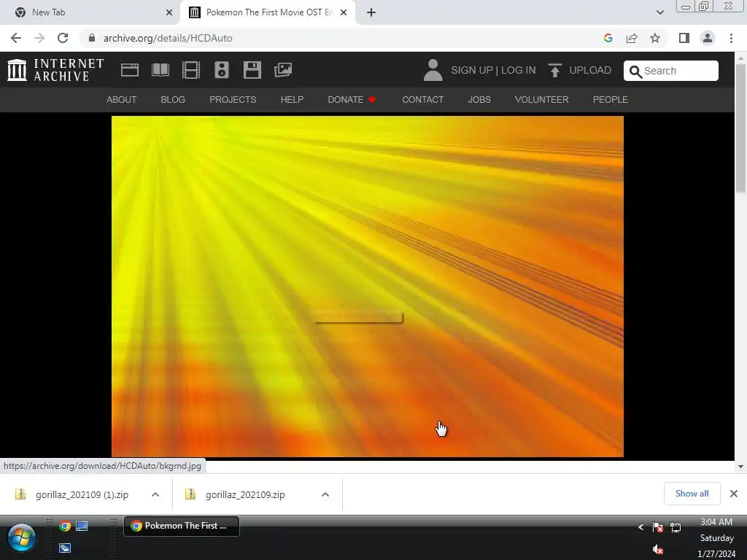
Task: Open the gorillaz_202109 (1).zip download item
Action: (x=82, y=495)
